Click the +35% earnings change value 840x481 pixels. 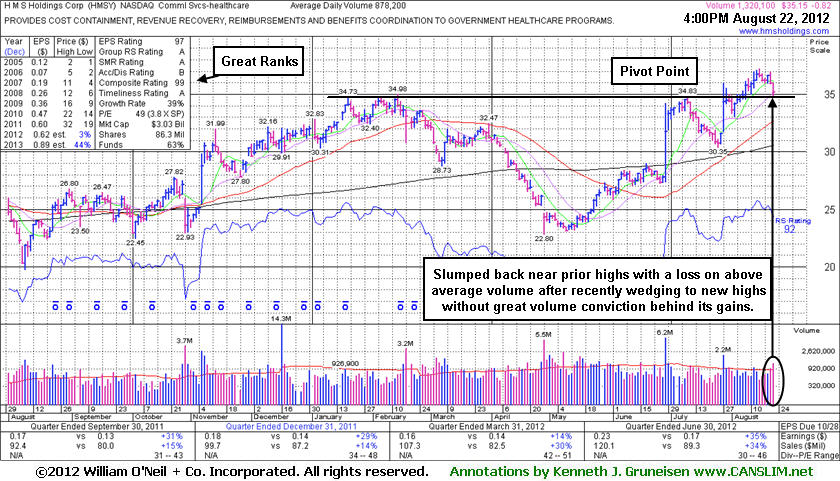tap(755, 437)
